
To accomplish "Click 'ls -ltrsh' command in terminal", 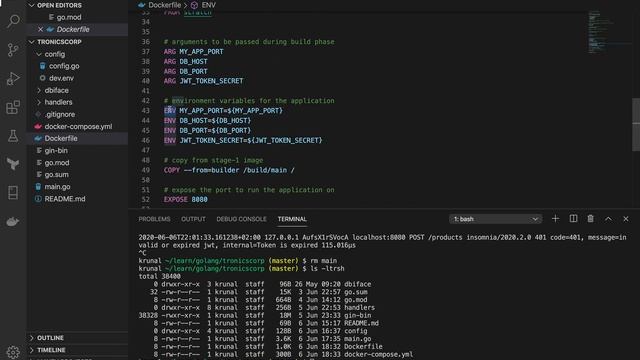I will point(327,269).
